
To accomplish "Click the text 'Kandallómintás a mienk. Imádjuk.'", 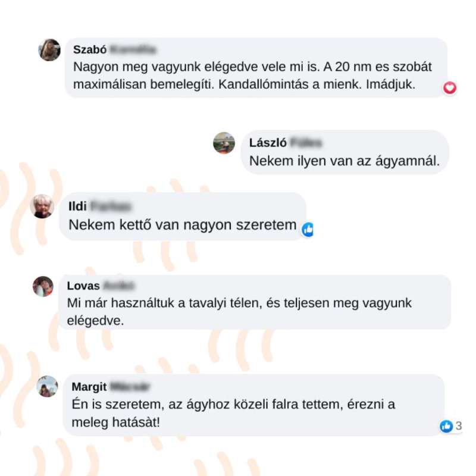I will [x=317, y=84].
